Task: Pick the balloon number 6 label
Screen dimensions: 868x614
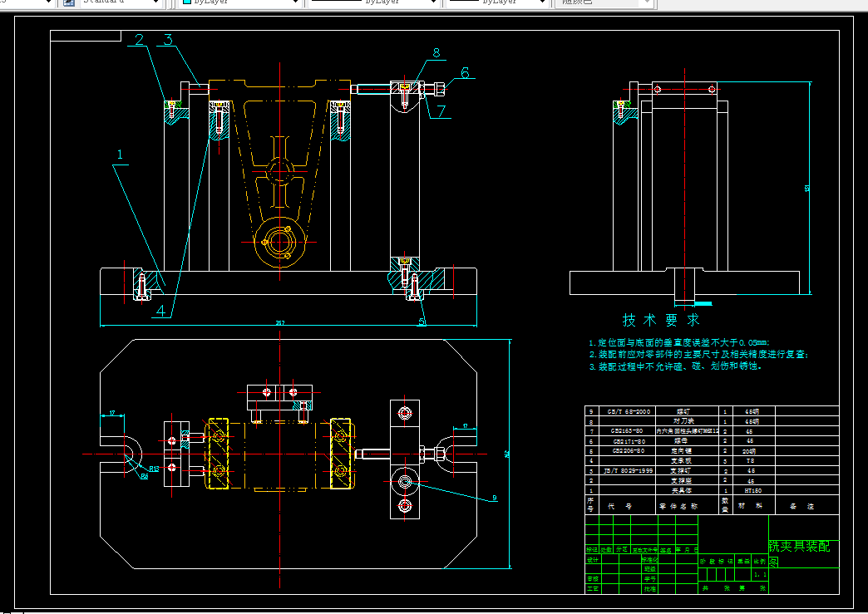Action: (x=465, y=73)
